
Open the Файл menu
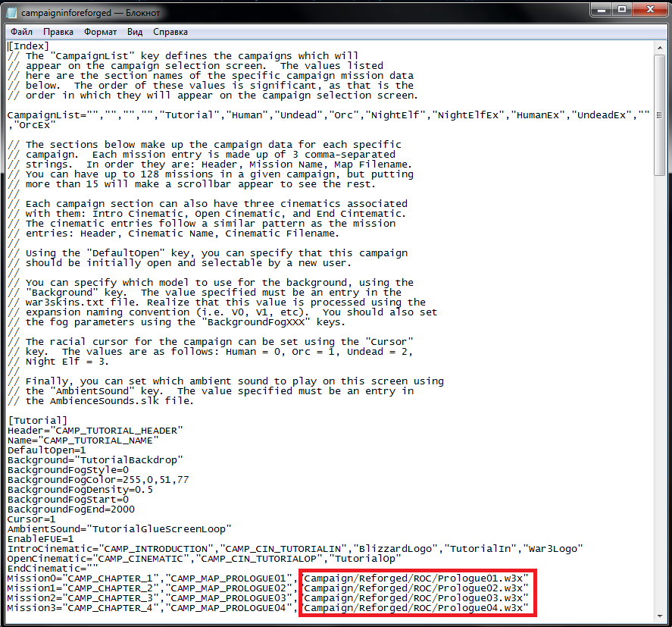tap(21, 32)
